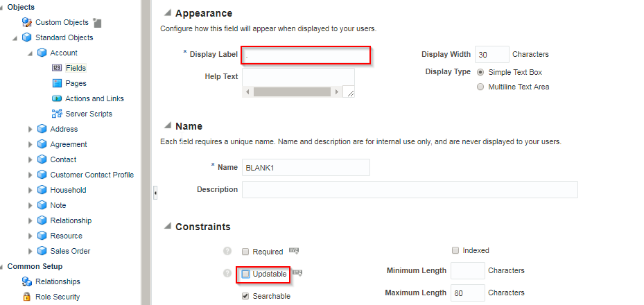Check the Indexed checkbox

point(455,250)
